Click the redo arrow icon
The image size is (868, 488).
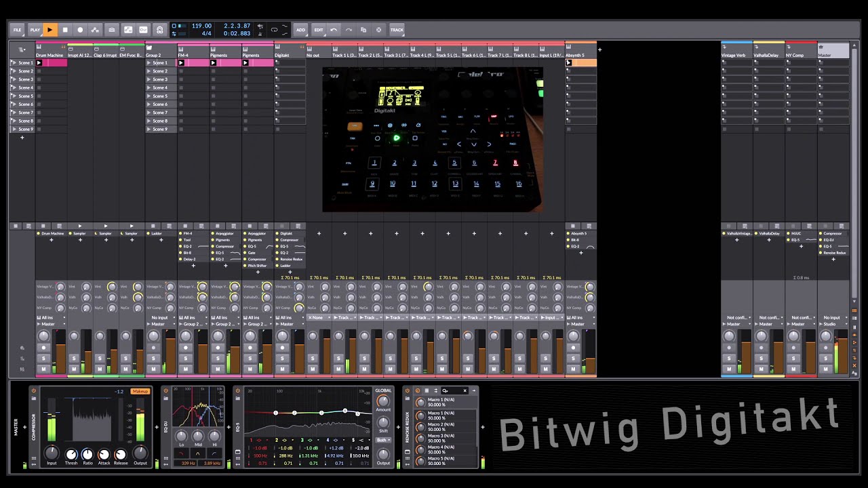click(349, 30)
